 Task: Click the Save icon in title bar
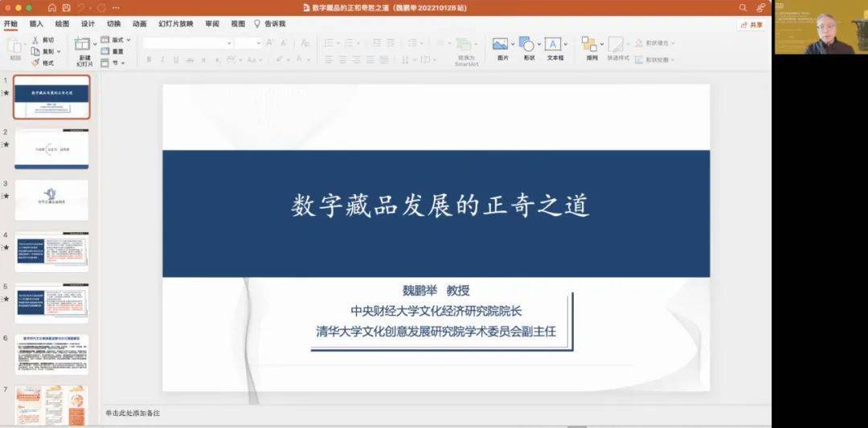tap(68, 7)
